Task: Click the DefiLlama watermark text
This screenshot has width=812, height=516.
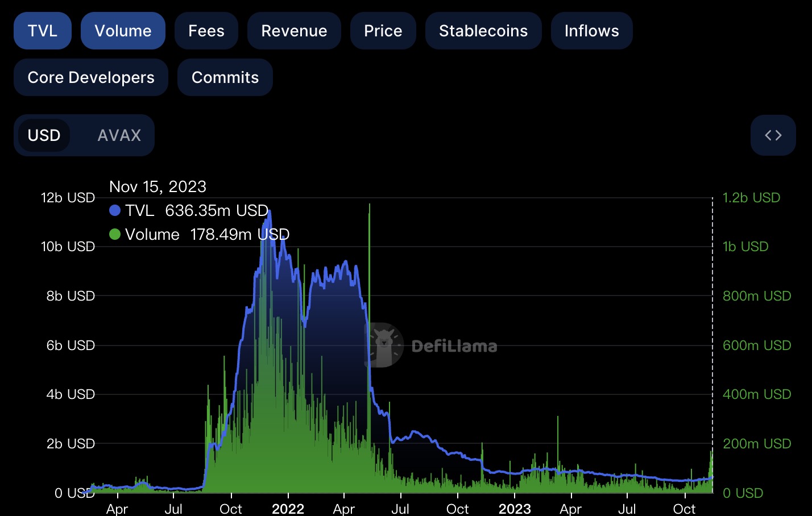Action: click(x=454, y=346)
